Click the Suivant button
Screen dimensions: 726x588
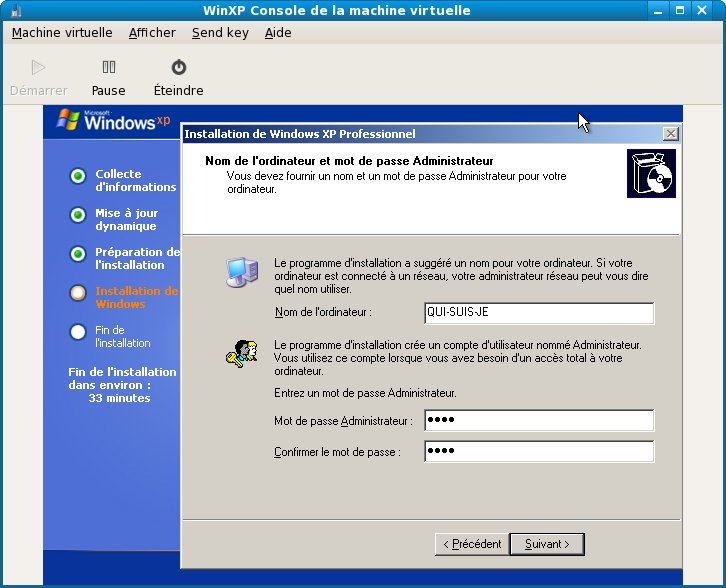pos(547,544)
